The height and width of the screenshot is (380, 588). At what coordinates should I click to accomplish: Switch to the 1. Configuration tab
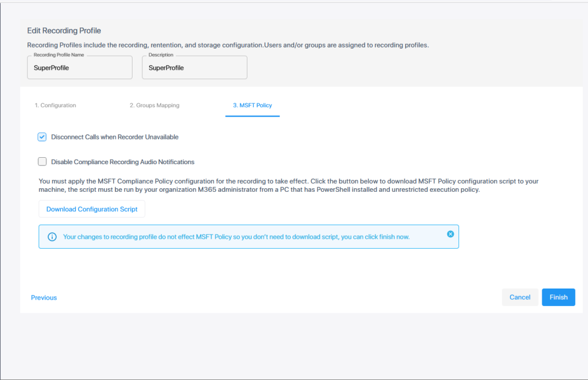coord(55,106)
